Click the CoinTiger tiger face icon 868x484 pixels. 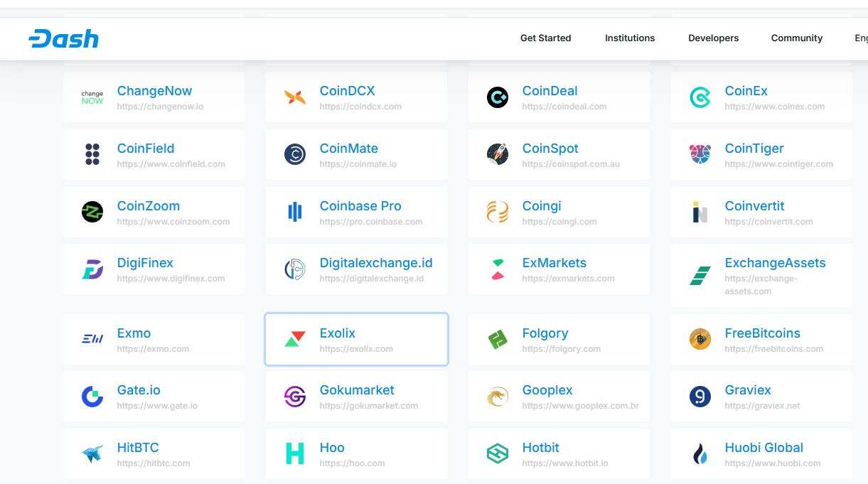point(700,154)
